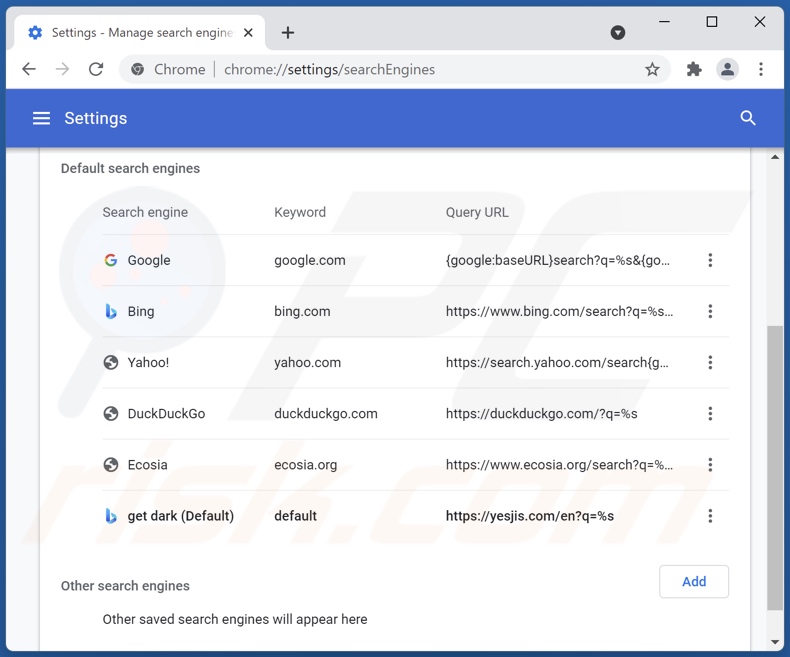
Task: Open the profile avatar icon
Action: pyautogui.click(x=727, y=69)
